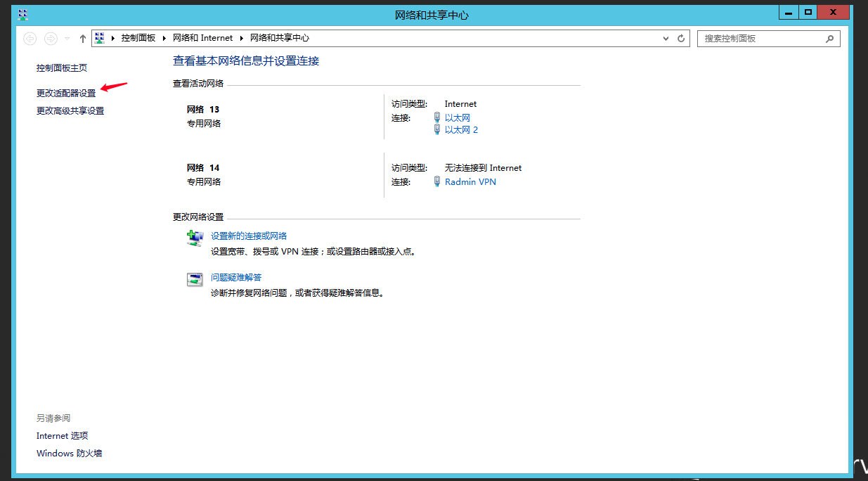Click 网络 13 network name
The height and width of the screenshot is (481, 868).
pos(203,109)
